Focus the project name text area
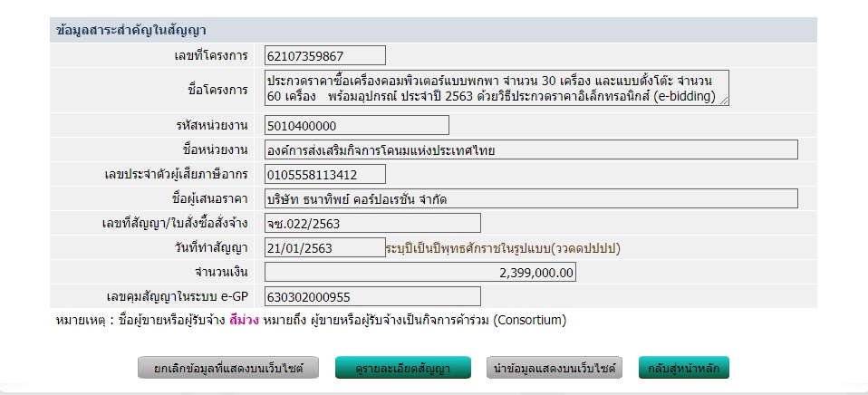 (x=497, y=88)
